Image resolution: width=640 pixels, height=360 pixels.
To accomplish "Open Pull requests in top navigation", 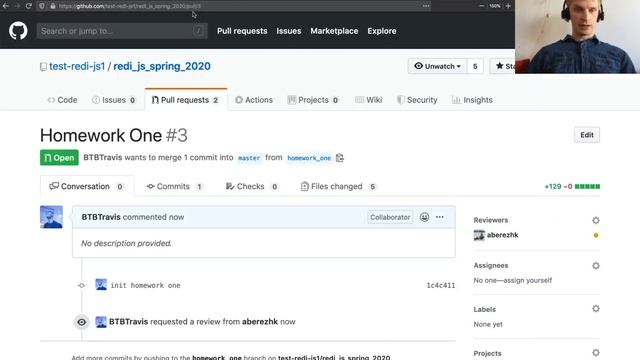I will [242, 31].
